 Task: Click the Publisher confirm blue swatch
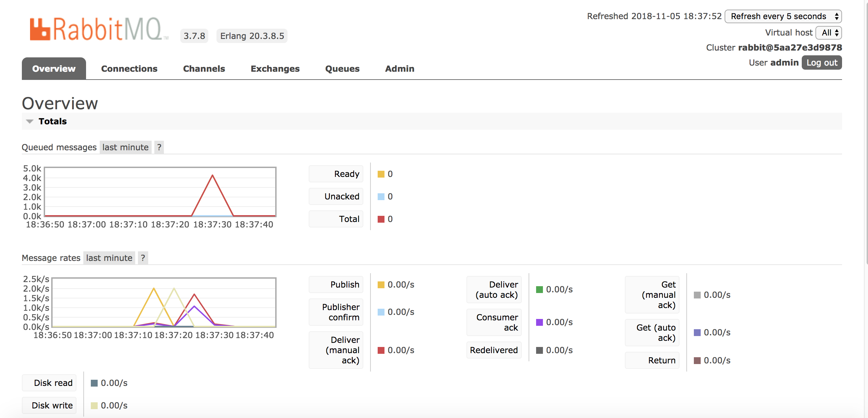[x=381, y=312]
